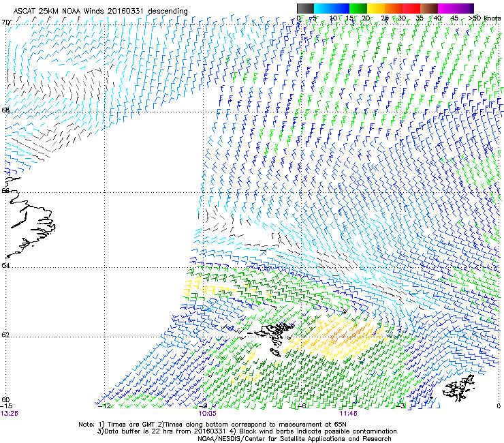This screenshot has width=504, height=443.
Task: Choose the orange 25-30 knots colorbar segment
Action: 394,8
